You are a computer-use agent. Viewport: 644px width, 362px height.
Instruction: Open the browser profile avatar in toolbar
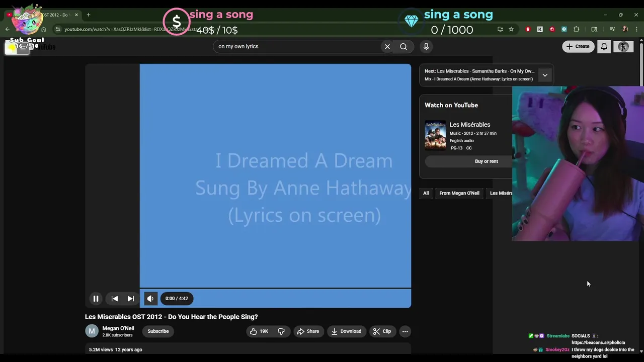click(x=625, y=29)
